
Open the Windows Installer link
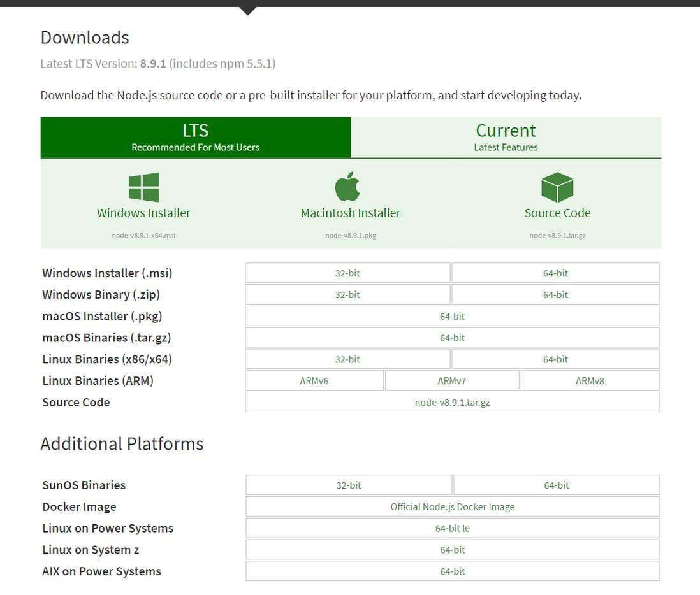[x=143, y=213]
